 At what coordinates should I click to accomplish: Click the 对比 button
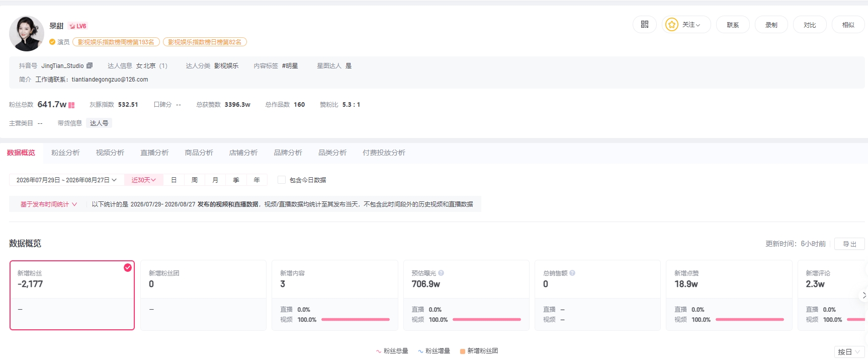810,25
